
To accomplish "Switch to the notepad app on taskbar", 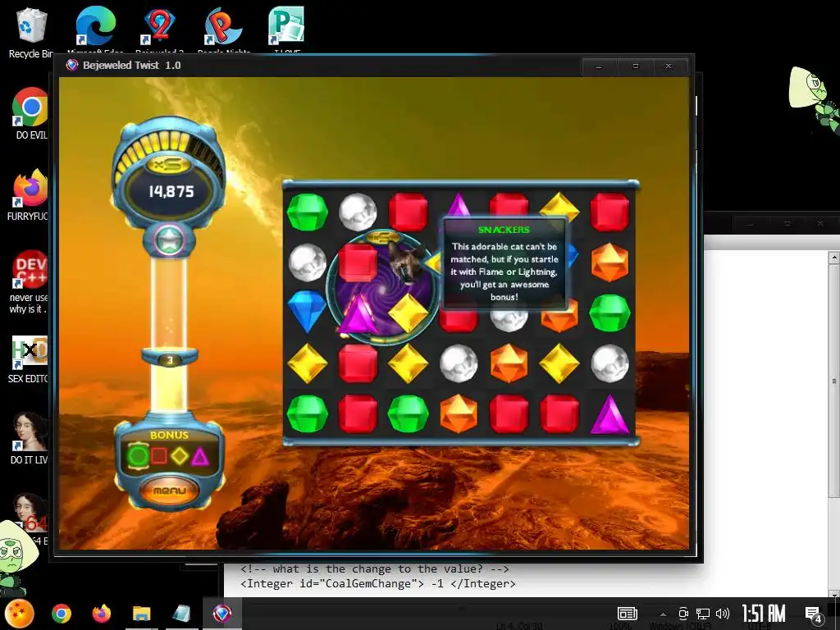I will click(x=181, y=614).
